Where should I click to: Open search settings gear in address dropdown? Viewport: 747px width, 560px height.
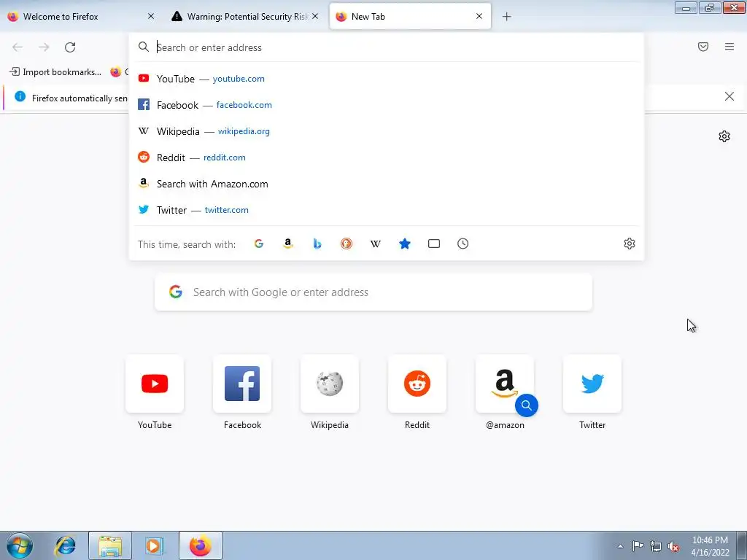pos(630,244)
